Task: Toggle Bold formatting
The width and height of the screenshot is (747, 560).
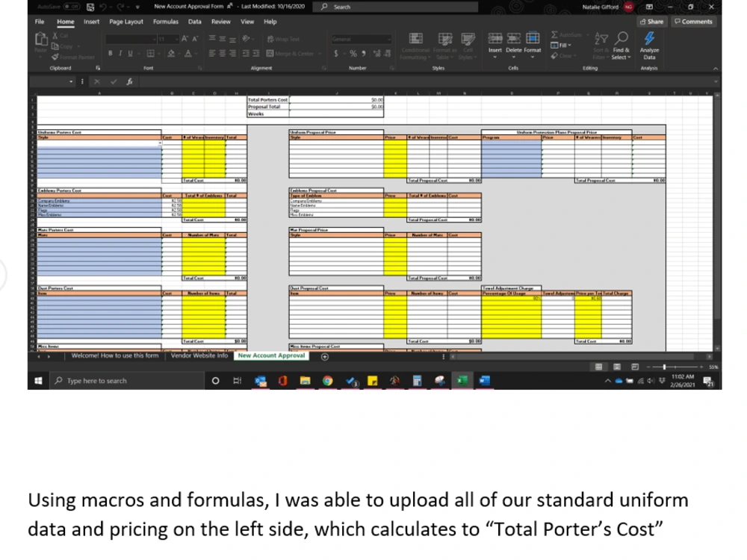Action: (x=110, y=53)
